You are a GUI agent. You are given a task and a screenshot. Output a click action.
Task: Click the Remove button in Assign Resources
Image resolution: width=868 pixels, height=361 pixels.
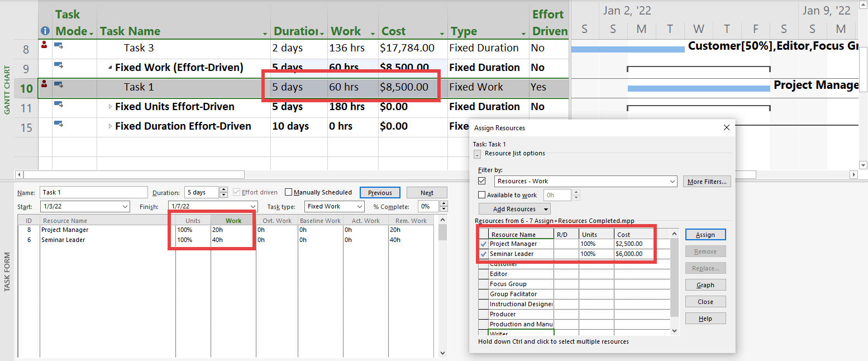[x=705, y=251]
